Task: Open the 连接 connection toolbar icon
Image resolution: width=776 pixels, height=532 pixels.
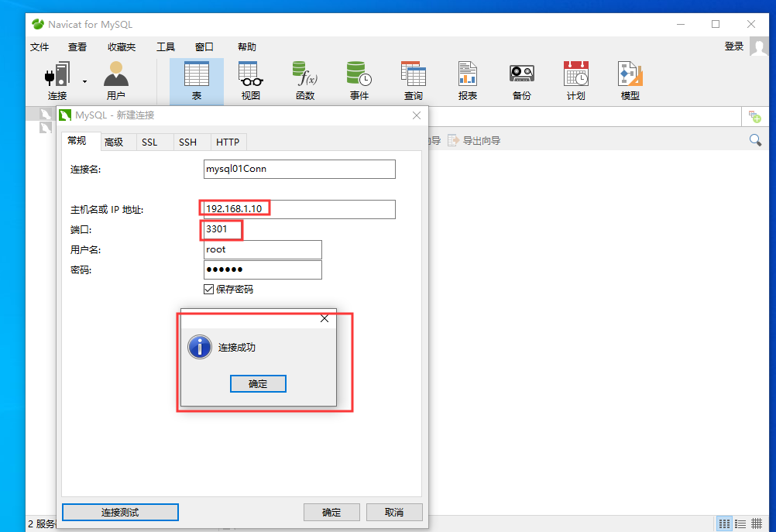Action: [x=57, y=81]
